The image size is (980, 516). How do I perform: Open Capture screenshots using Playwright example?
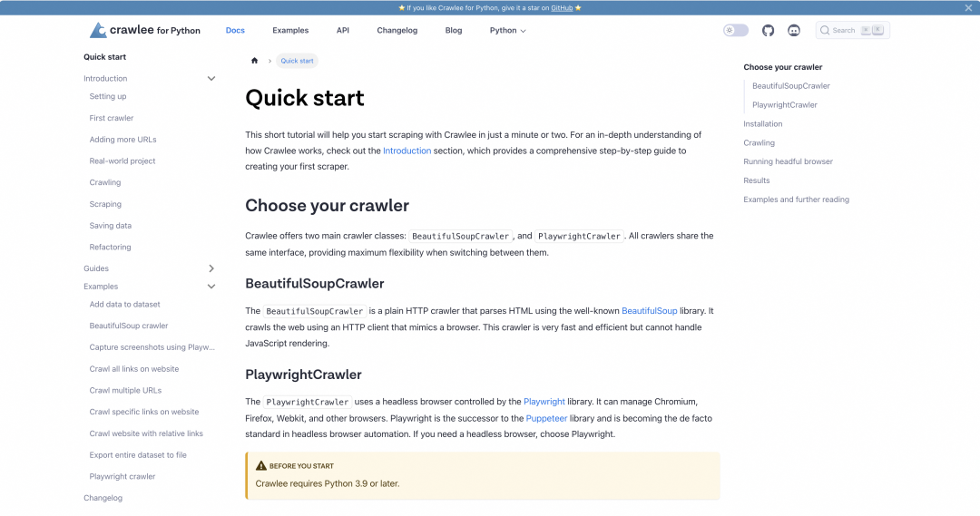click(x=152, y=347)
